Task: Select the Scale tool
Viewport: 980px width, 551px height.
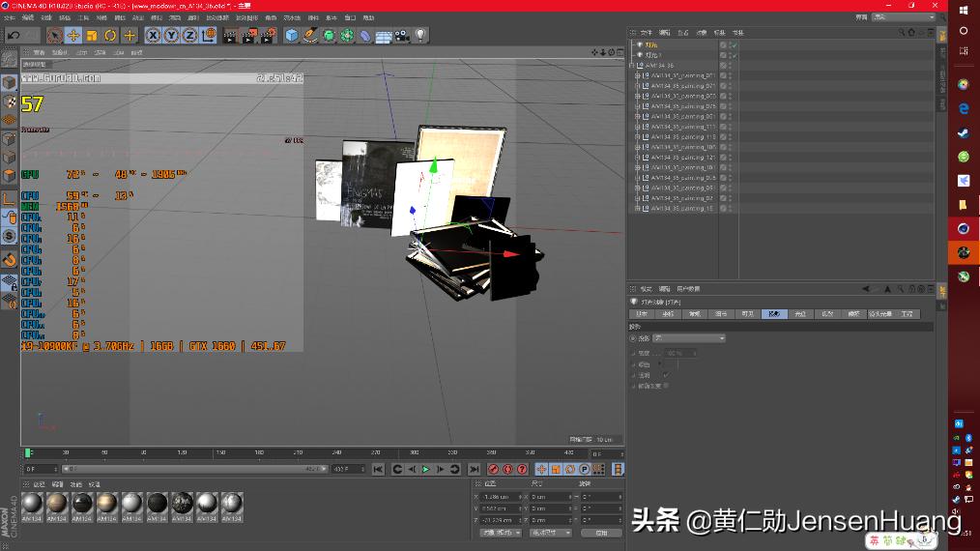Action: point(92,36)
